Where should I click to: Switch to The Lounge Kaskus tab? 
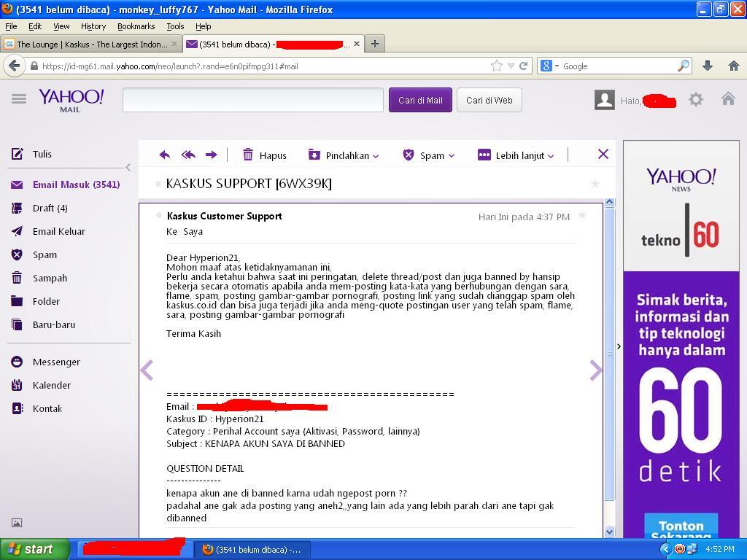[91, 44]
